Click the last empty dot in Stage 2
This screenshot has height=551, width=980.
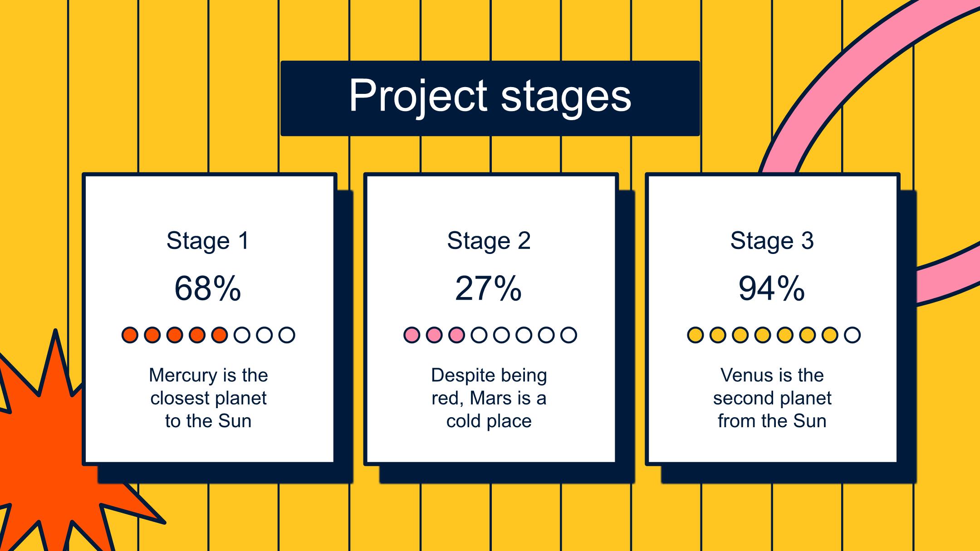tap(568, 335)
